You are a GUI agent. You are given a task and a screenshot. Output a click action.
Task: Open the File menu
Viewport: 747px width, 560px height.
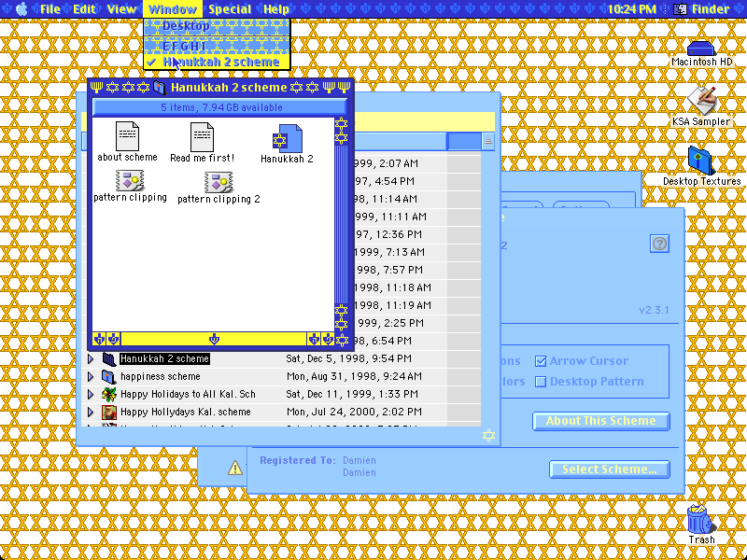pos(50,9)
